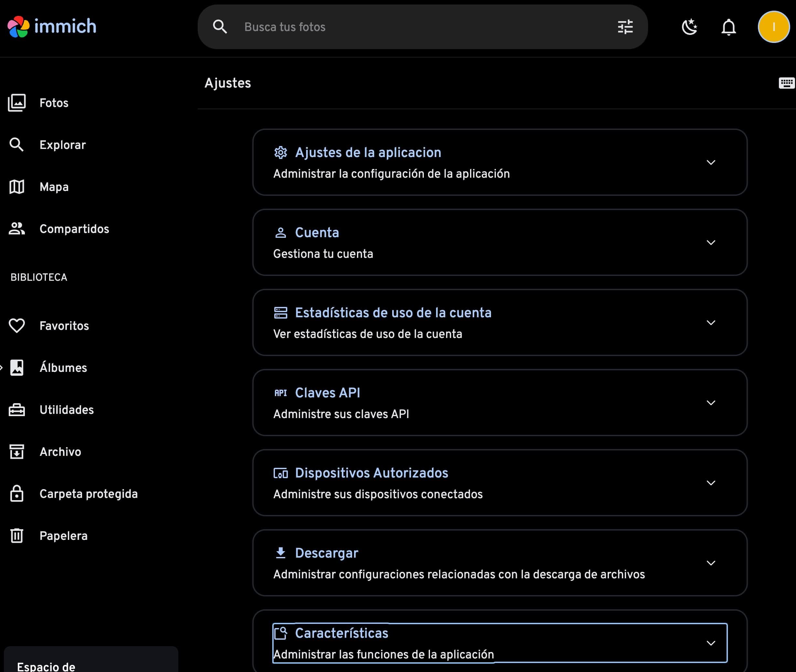The height and width of the screenshot is (672, 796).
Task: Toggle dark mode moon icon
Action: click(689, 27)
